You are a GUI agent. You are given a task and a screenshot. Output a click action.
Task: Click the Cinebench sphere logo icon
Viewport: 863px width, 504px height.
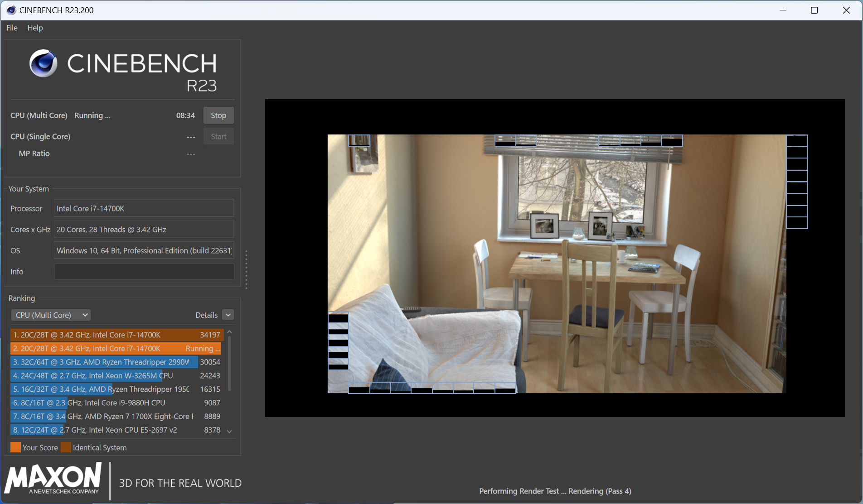click(44, 63)
